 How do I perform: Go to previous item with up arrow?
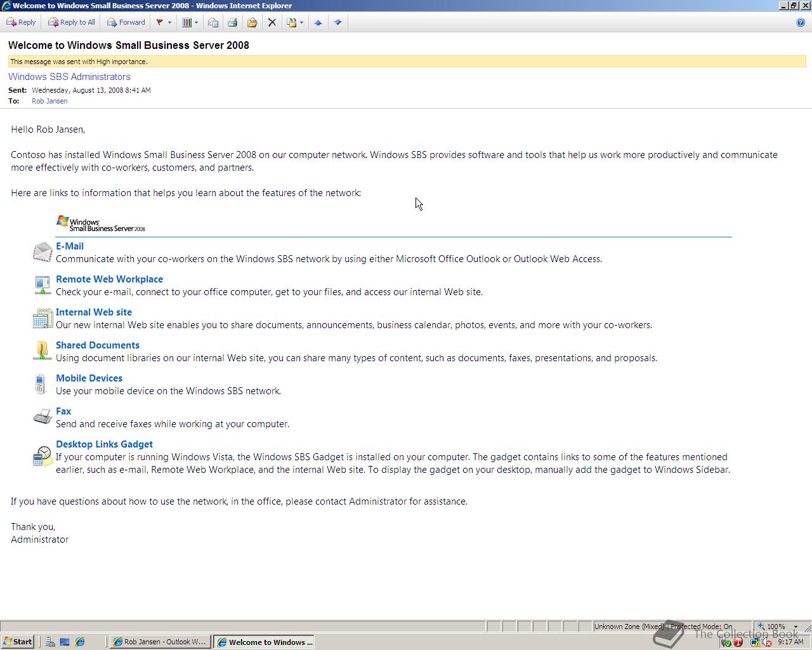[x=318, y=22]
